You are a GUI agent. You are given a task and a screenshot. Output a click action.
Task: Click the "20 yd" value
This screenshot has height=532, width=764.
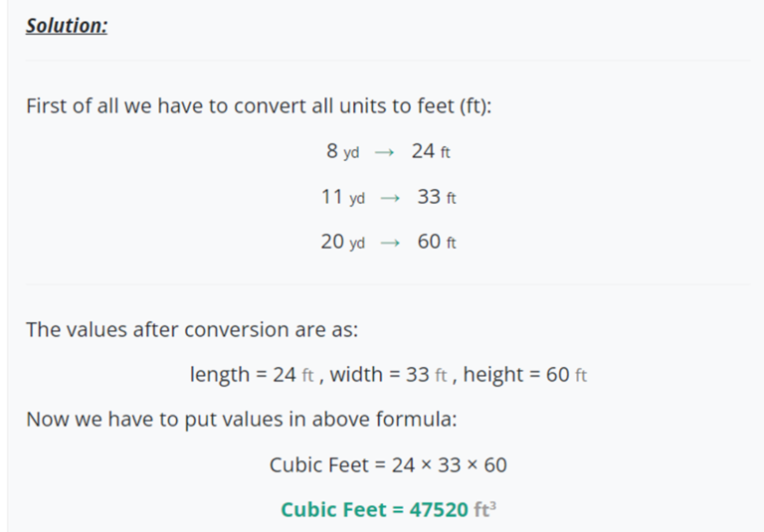click(342, 242)
